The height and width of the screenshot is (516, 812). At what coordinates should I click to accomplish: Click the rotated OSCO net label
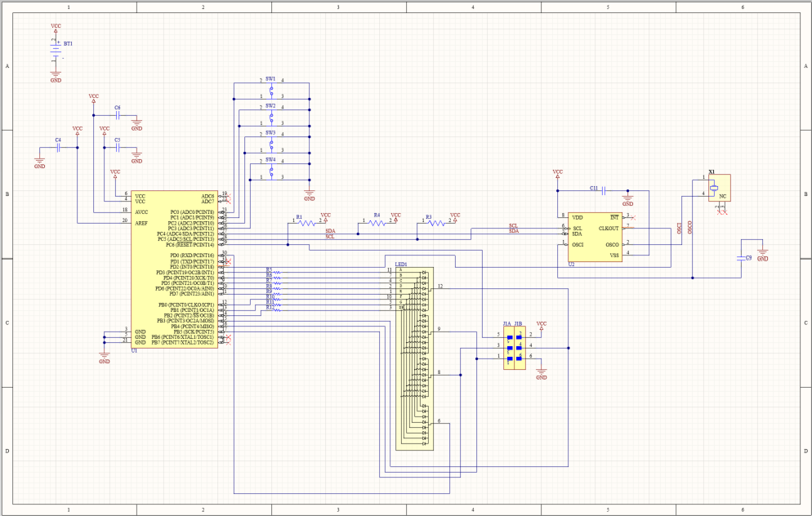click(689, 227)
